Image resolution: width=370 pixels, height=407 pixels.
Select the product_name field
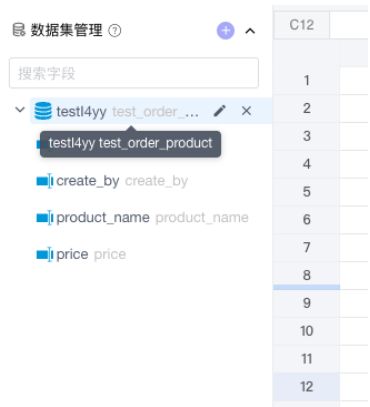(142, 218)
